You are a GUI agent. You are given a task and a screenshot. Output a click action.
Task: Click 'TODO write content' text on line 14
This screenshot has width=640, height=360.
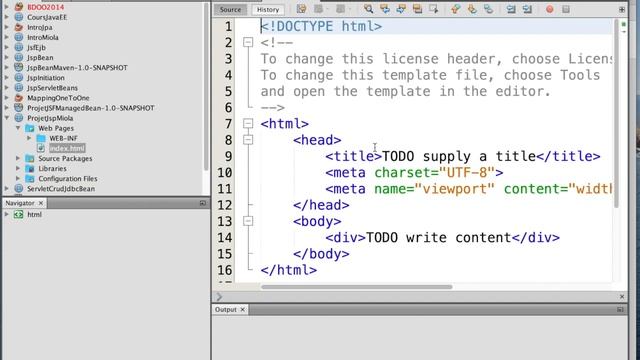click(438, 238)
